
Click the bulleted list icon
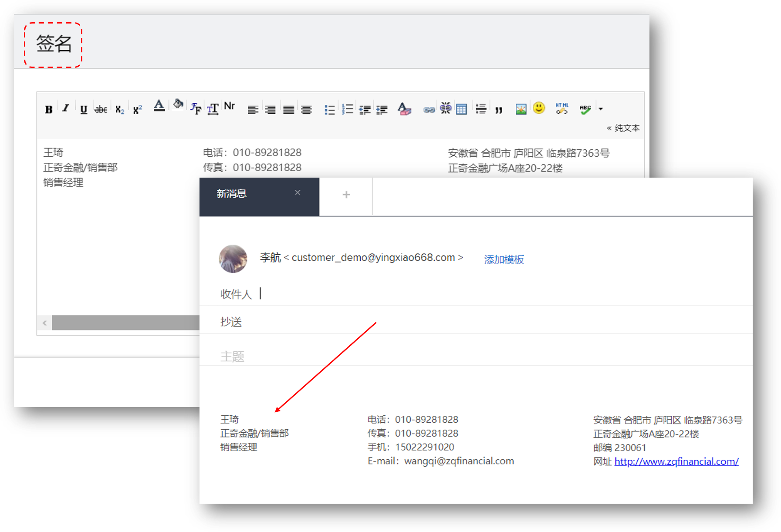click(329, 109)
